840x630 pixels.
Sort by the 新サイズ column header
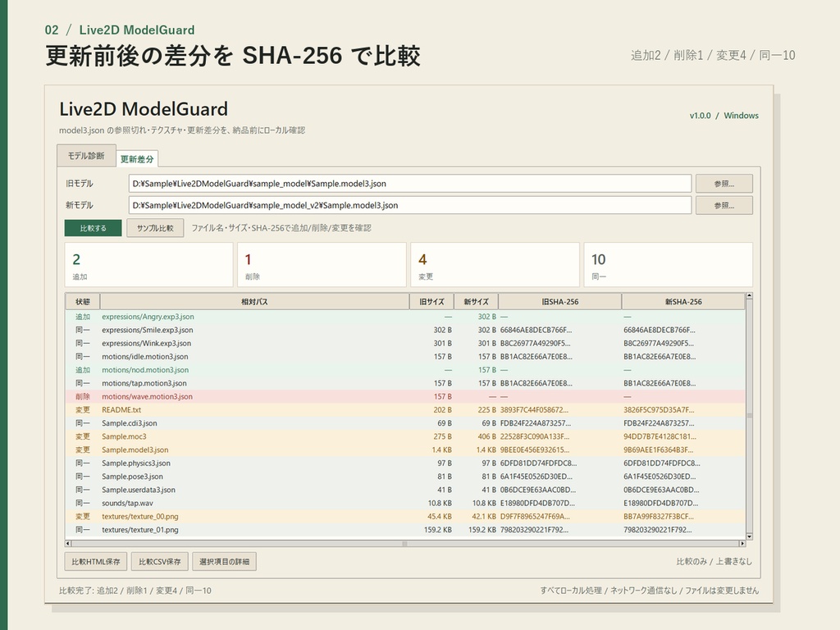point(476,302)
